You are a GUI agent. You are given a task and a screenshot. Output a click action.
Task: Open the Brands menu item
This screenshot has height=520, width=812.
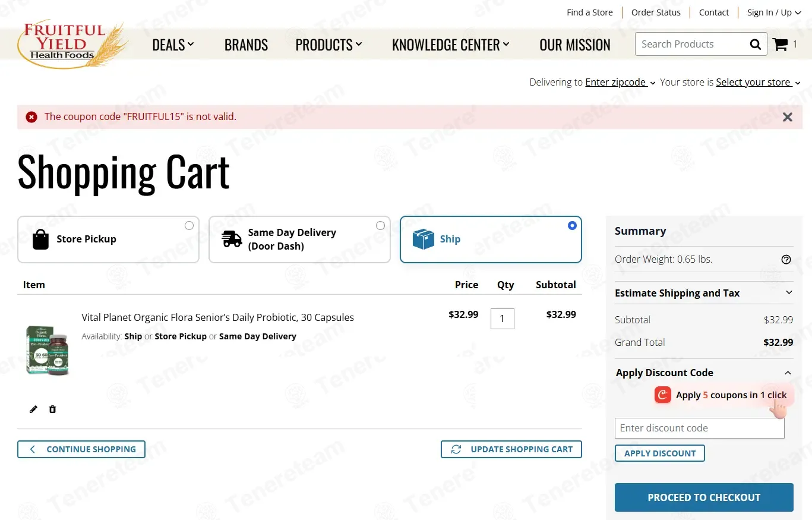246,45
